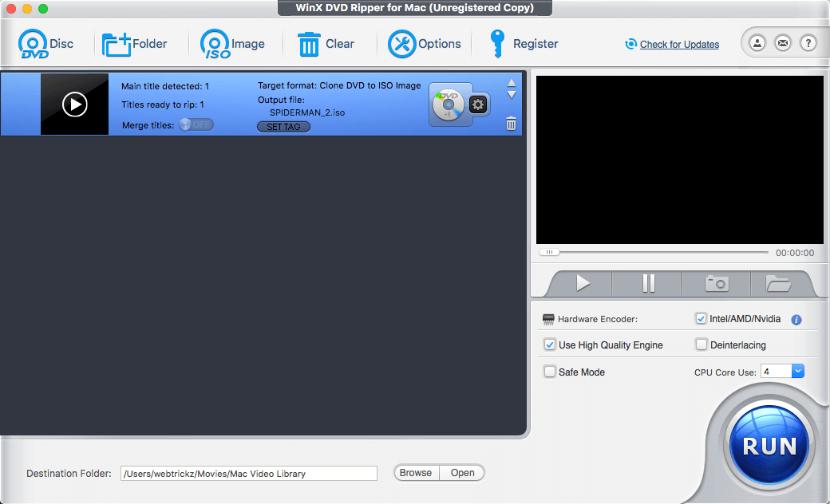Screen dimensions: 830x504
Task: Enable the Safe Mode checkbox
Action: coord(550,372)
